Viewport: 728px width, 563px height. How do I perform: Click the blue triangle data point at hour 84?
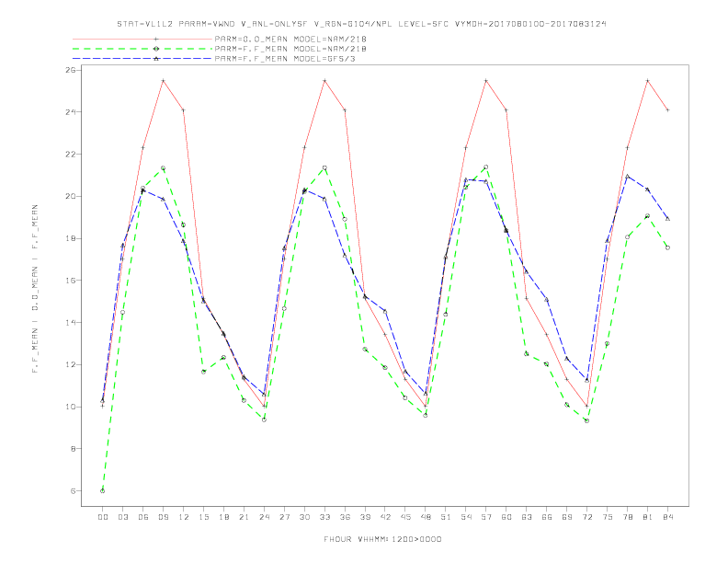667,218
